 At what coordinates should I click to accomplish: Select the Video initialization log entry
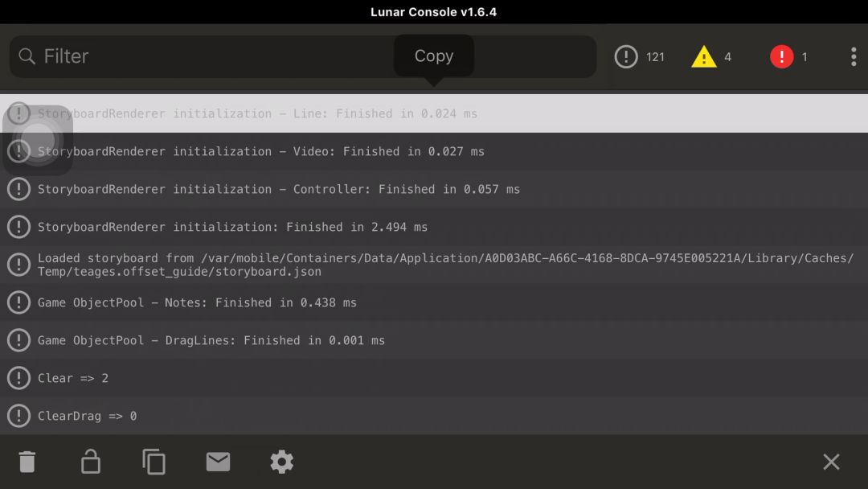434,151
